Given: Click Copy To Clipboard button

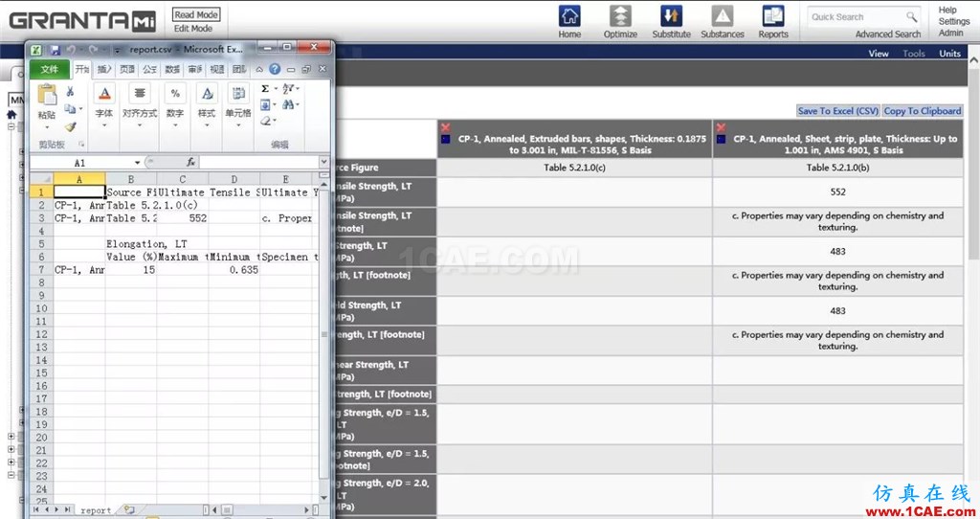Looking at the screenshot, I should click(922, 111).
